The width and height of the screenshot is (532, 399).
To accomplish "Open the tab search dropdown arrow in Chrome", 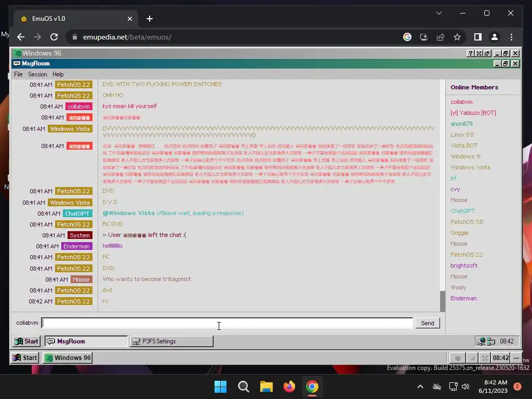I will tap(438, 13).
